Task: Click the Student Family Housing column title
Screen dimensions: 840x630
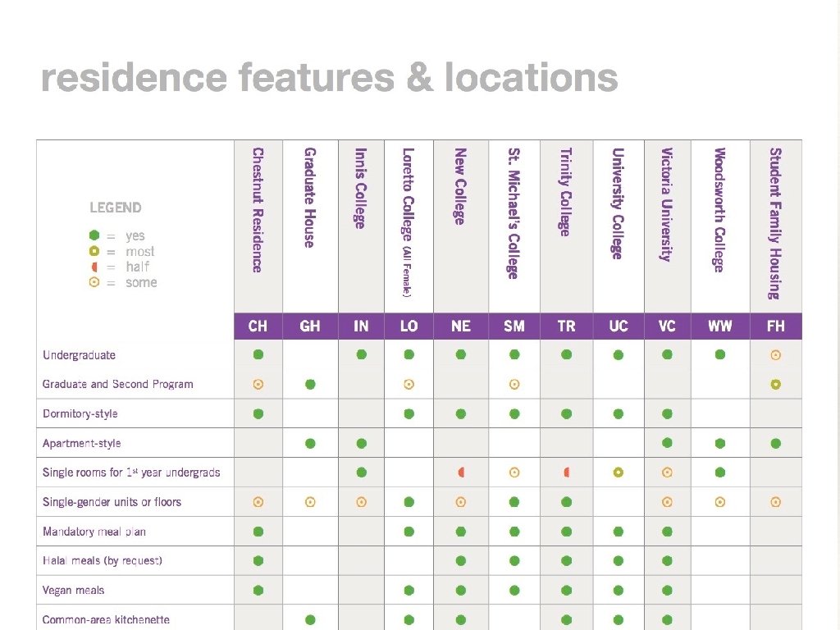Action: tap(774, 223)
